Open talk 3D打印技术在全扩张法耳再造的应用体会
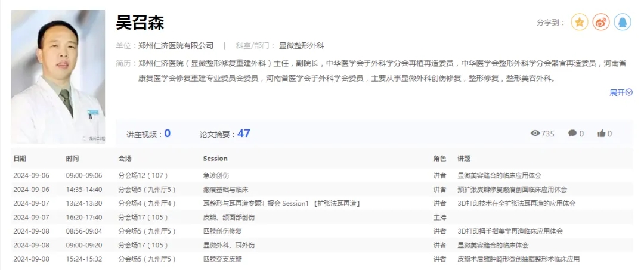 pyautogui.click(x=516, y=203)
